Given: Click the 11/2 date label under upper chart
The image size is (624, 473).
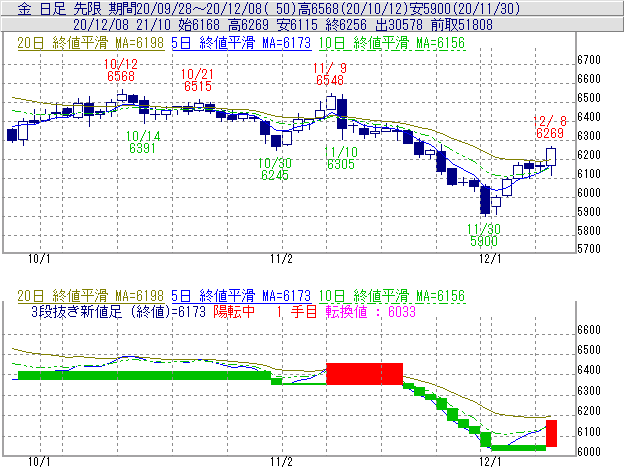Looking at the screenshot, I should [x=281, y=259].
